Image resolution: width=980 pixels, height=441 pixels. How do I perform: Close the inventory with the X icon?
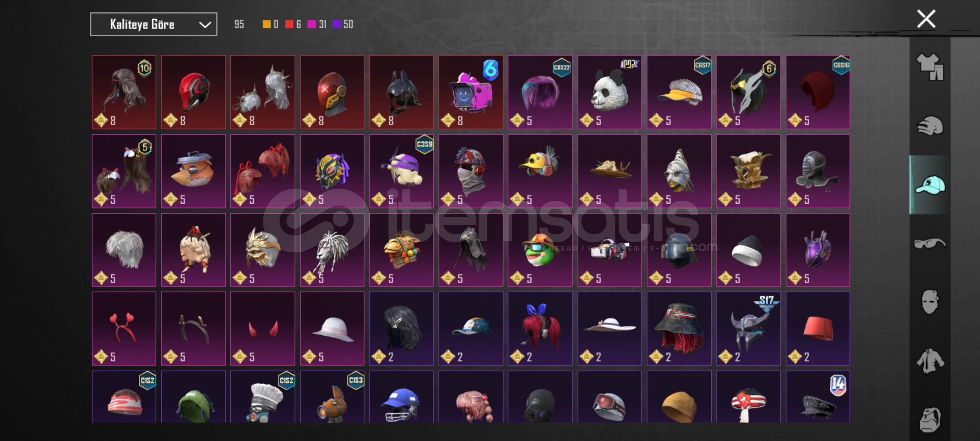[x=926, y=19]
